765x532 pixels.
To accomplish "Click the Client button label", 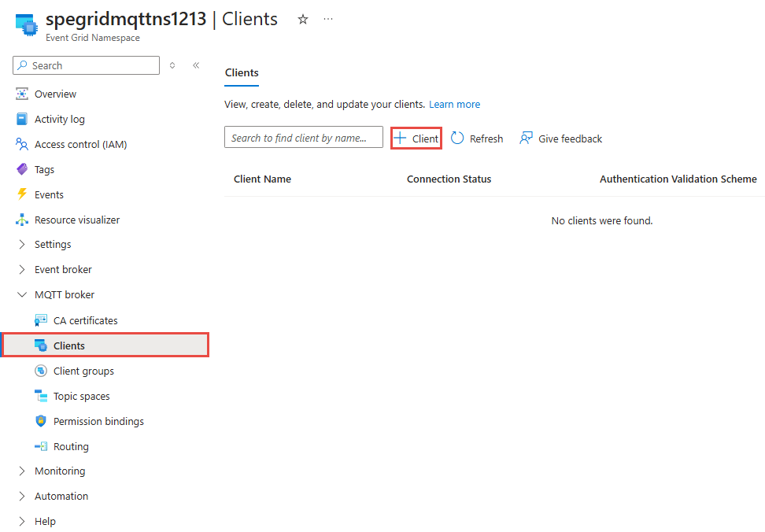I will [425, 139].
